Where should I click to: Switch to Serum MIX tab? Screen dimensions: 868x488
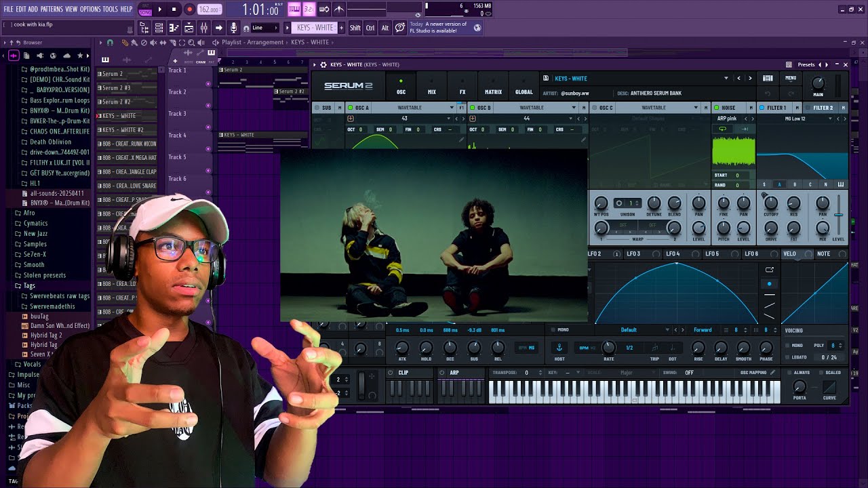click(432, 87)
